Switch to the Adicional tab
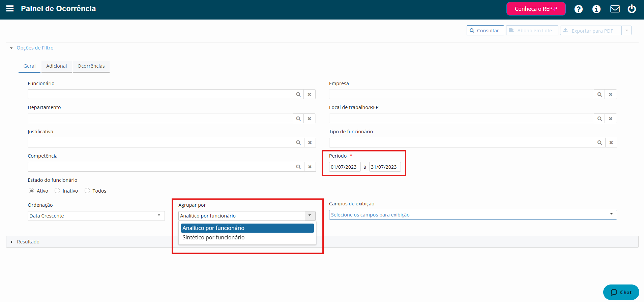644x302 pixels. pyautogui.click(x=57, y=66)
